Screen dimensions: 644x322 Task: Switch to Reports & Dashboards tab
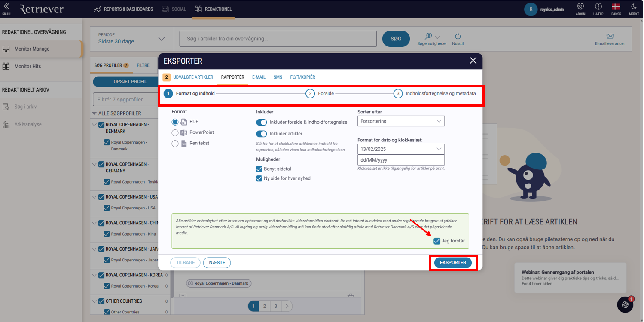[123, 9]
